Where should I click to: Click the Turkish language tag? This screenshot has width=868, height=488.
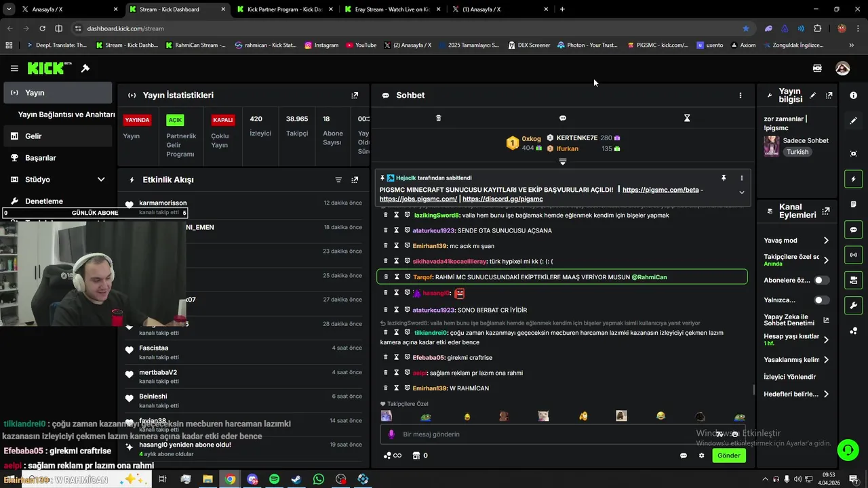point(797,152)
